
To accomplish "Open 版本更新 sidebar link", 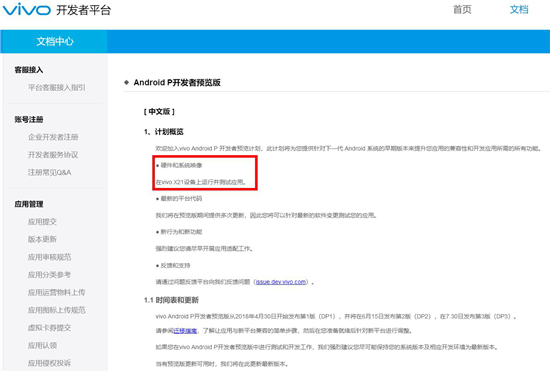I will [42, 239].
